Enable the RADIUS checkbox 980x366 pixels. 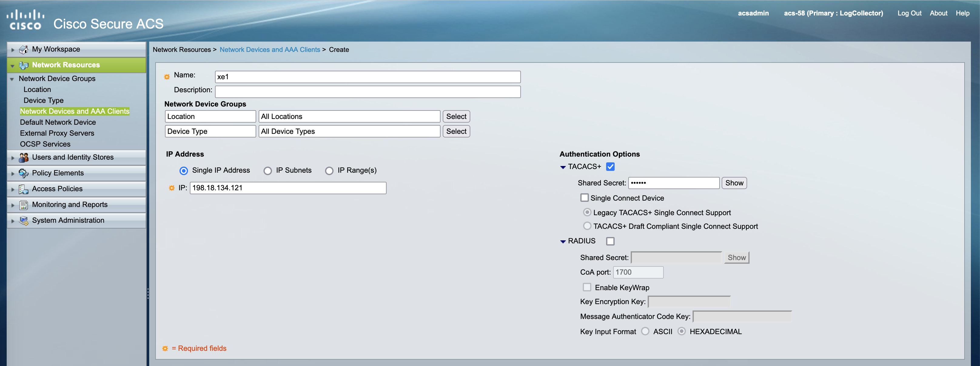click(x=610, y=241)
